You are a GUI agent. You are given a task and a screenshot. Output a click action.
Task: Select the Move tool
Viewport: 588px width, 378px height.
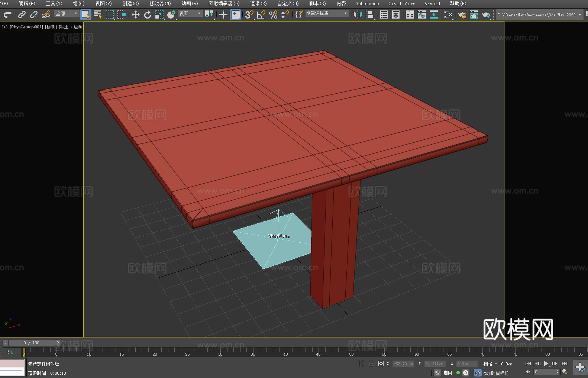[136, 14]
